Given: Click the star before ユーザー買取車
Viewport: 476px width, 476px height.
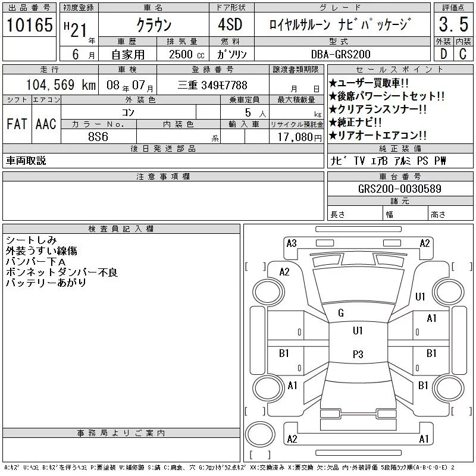Looking at the screenshot, I should point(333,83).
